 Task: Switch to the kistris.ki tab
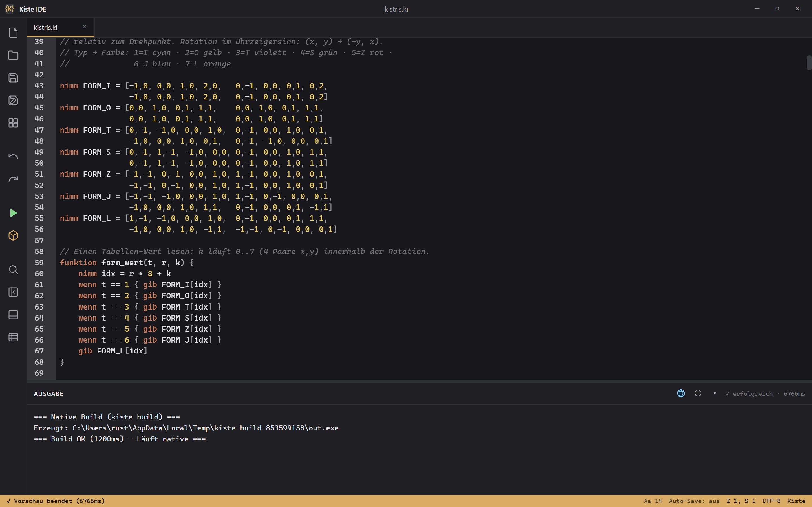tap(46, 28)
